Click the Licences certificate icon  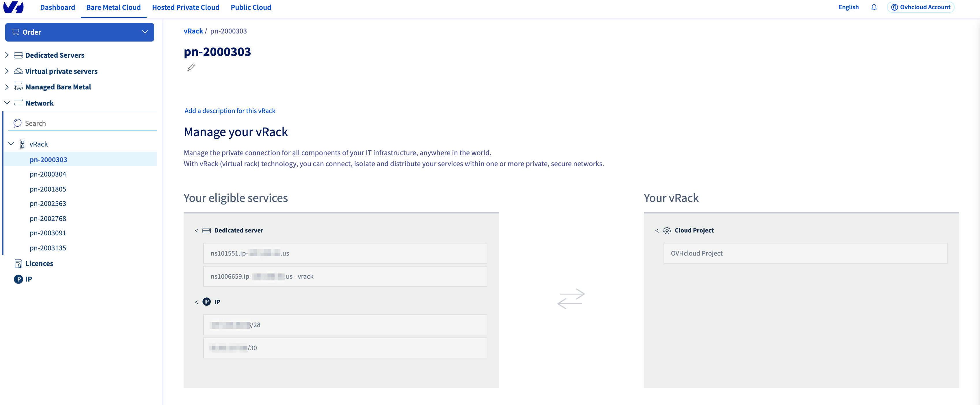(18, 263)
